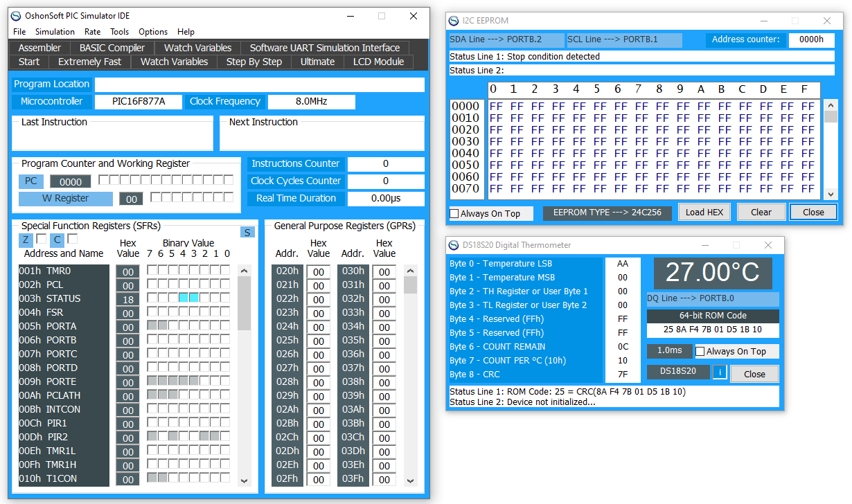
Task: Click the Byte 0 Temperature LSB value AA
Action: (623, 264)
